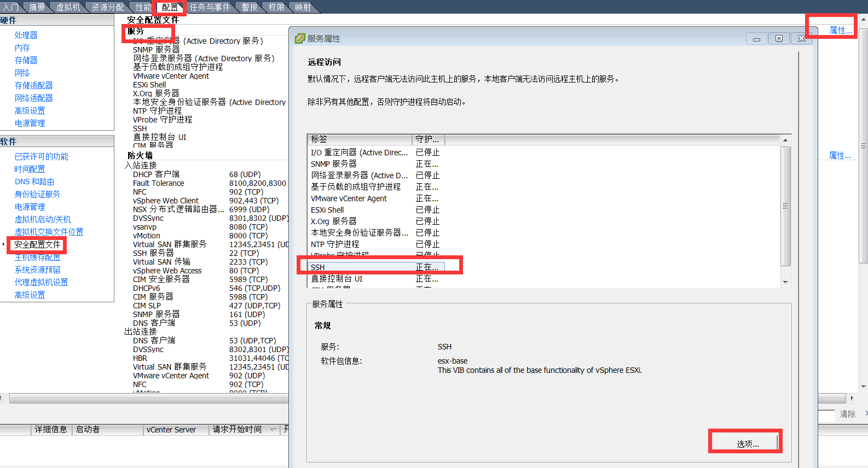Open 处理器 hardware link
This screenshot has width=868, height=468.
coord(26,35)
